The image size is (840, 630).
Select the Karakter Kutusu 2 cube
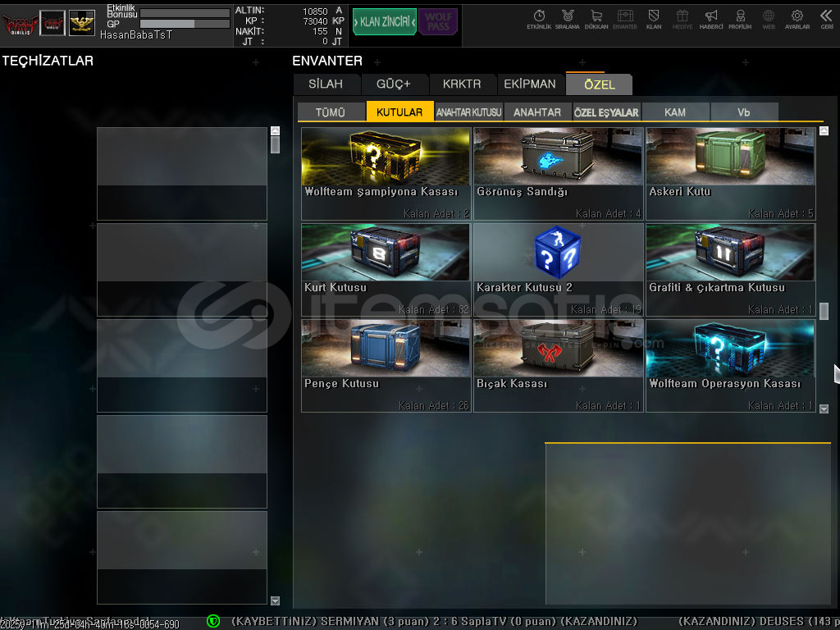click(x=558, y=269)
